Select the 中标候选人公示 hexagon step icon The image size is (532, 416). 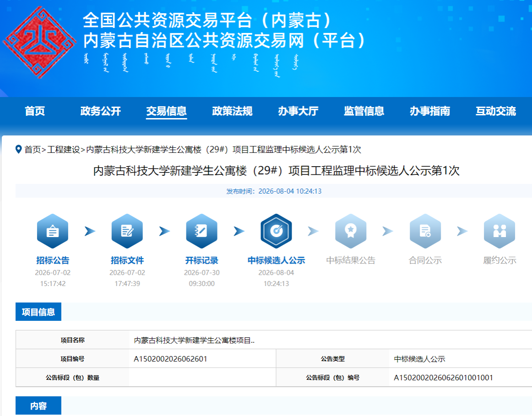tap(276, 231)
